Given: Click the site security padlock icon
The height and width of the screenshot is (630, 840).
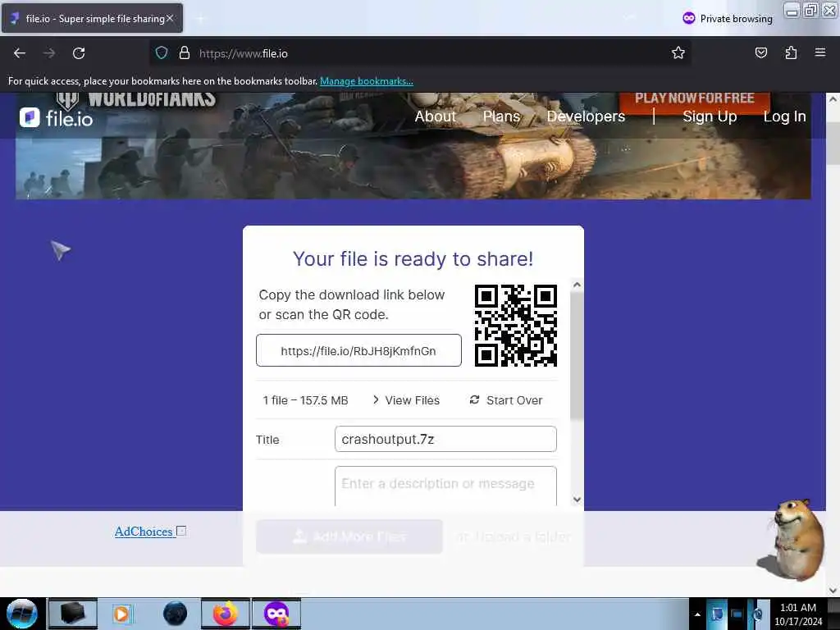Looking at the screenshot, I should [x=185, y=53].
